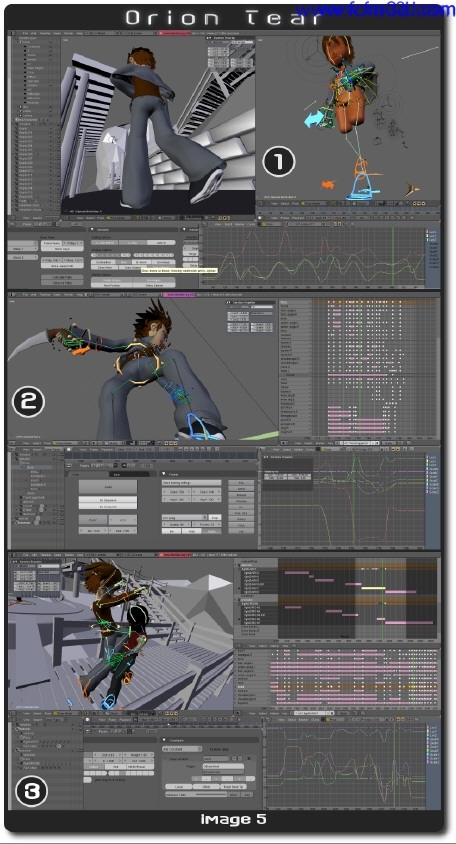Open the Help menu in the middle Blender window
This screenshot has width=456, height=844.
coord(80,294)
